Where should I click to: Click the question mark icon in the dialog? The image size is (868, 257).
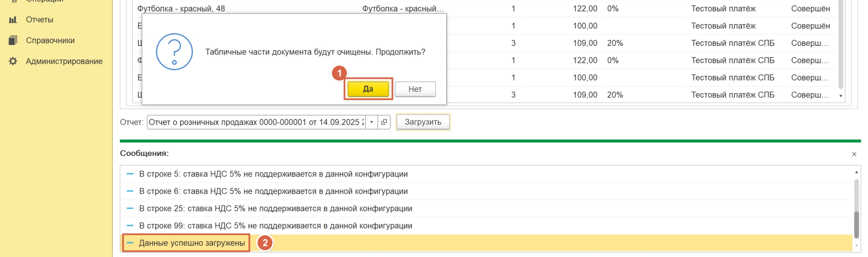pyautogui.click(x=174, y=52)
